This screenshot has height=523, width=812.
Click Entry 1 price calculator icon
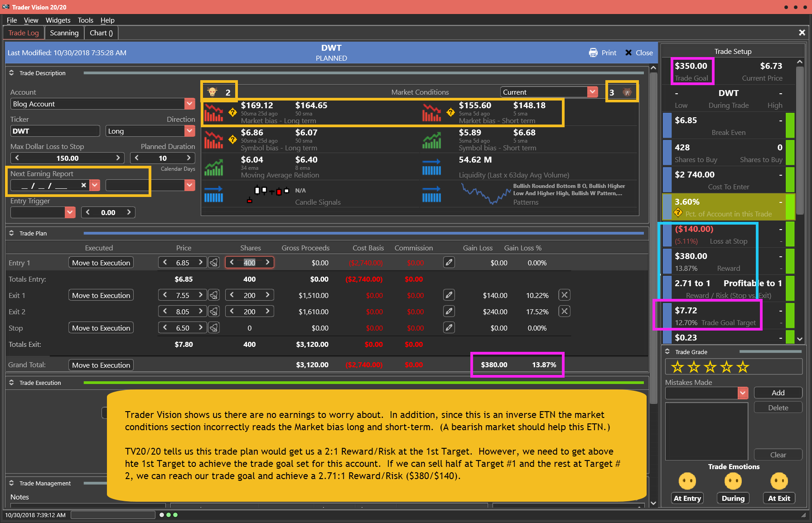pyautogui.click(x=214, y=263)
